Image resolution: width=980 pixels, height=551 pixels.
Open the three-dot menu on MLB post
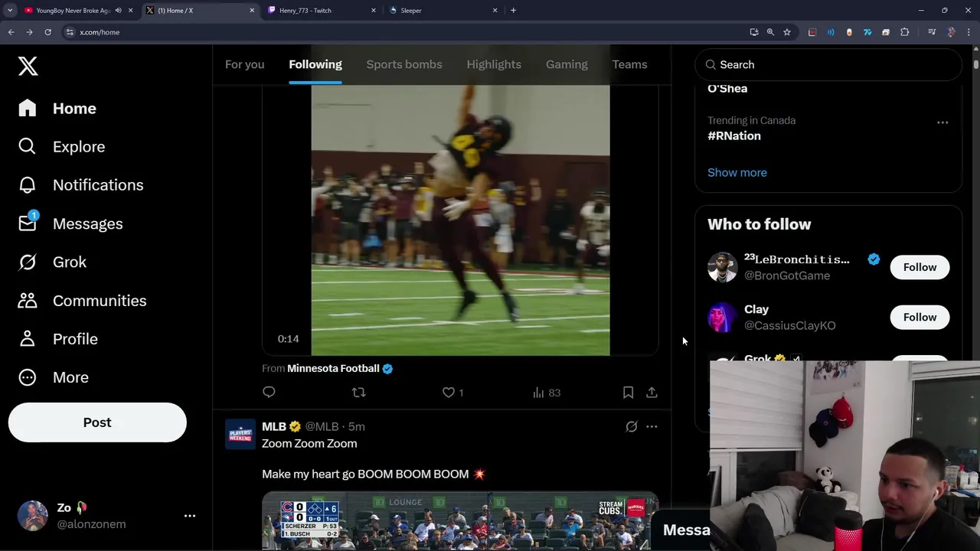pyautogui.click(x=652, y=427)
